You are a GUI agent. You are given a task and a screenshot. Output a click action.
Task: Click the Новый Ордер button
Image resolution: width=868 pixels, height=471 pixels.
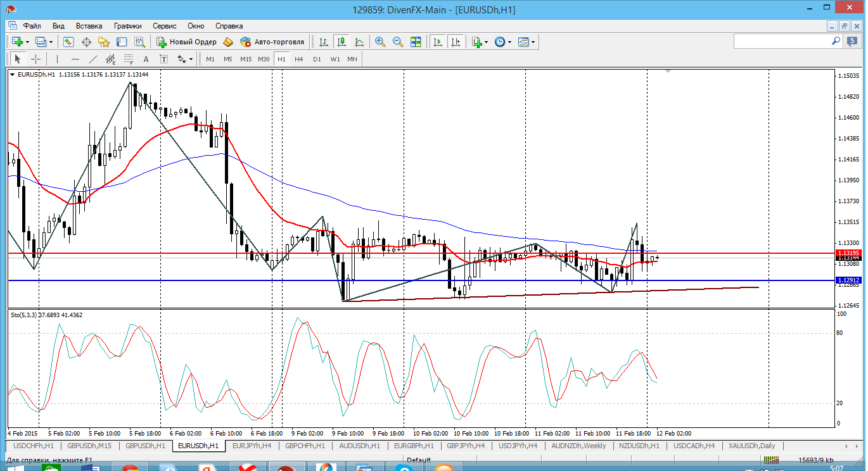point(187,42)
